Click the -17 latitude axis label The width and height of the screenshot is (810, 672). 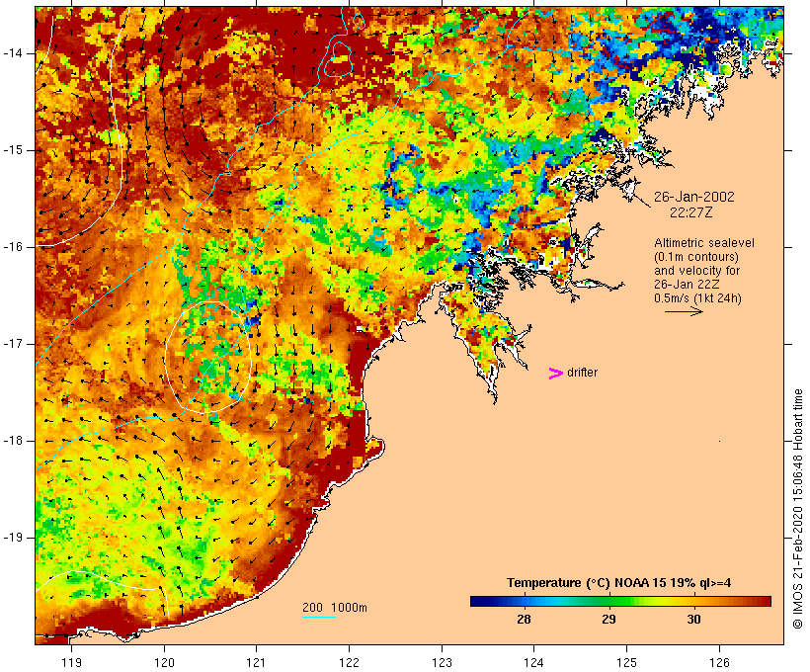tap(14, 344)
